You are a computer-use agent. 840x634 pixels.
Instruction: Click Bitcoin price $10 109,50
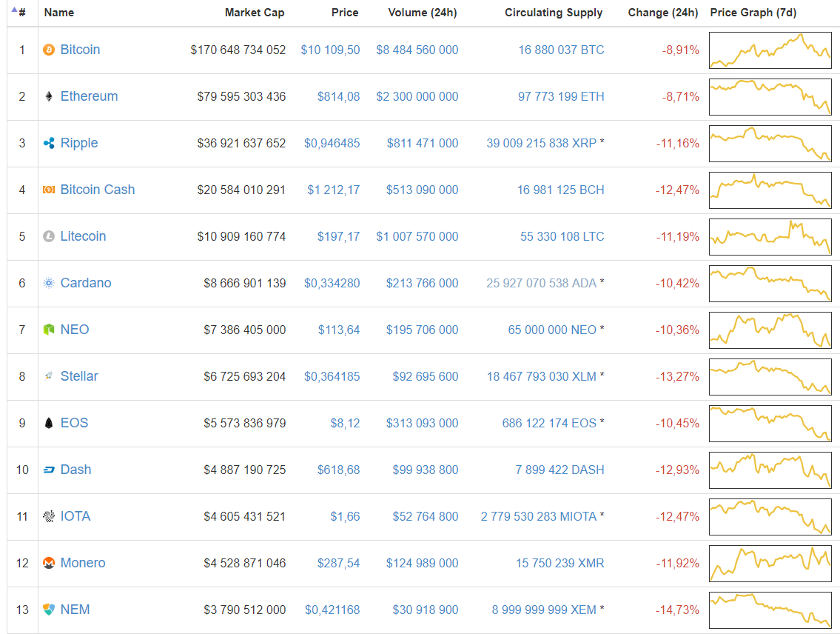pyautogui.click(x=330, y=50)
